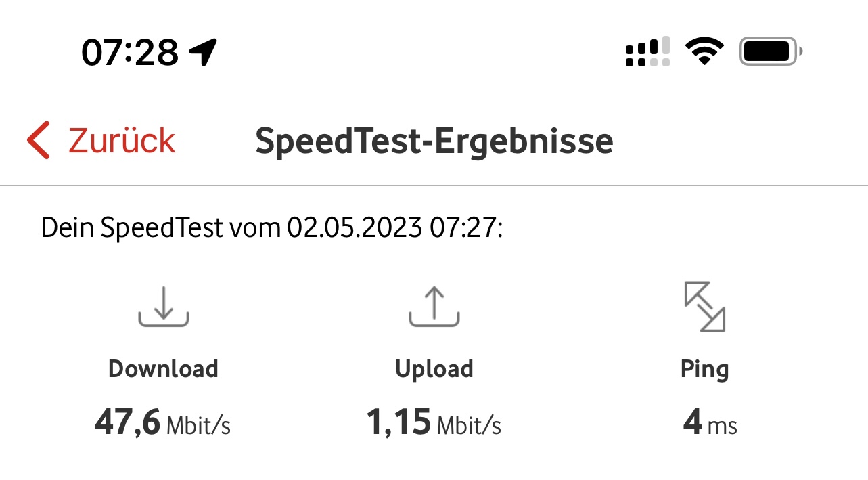Click the Download tray arrow icon

(164, 307)
